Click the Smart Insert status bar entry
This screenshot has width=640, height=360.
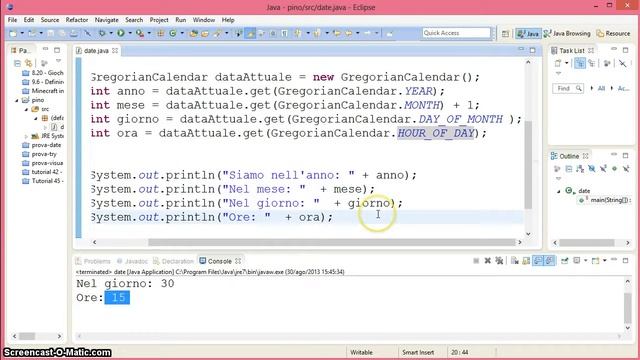tap(418, 352)
